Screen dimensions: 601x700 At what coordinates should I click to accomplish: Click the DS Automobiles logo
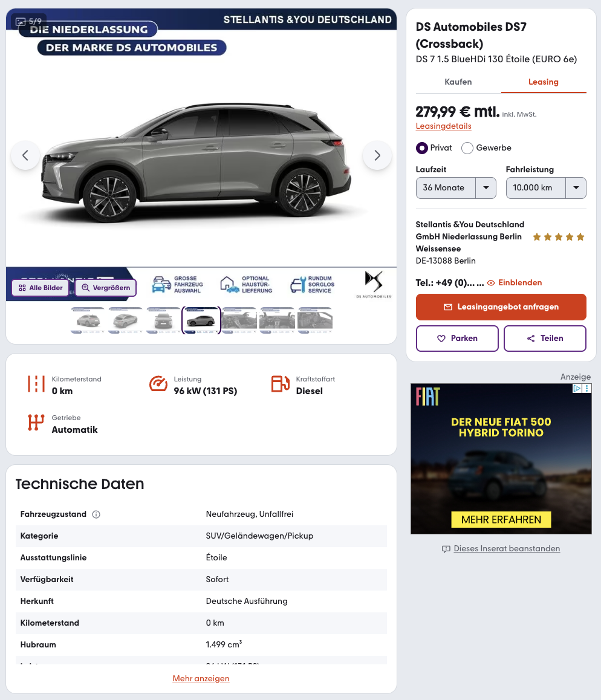click(x=374, y=284)
